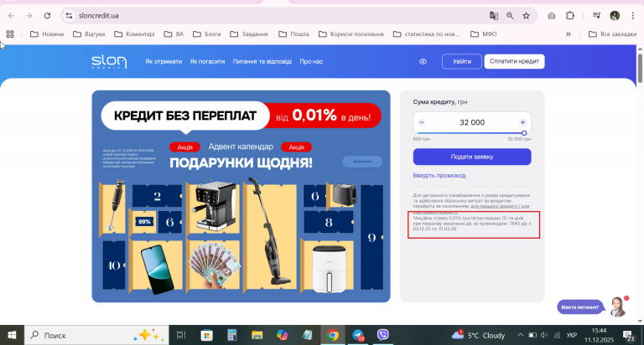
Task: Open Microsoft Store from taskbar
Action: pos(206,335)
